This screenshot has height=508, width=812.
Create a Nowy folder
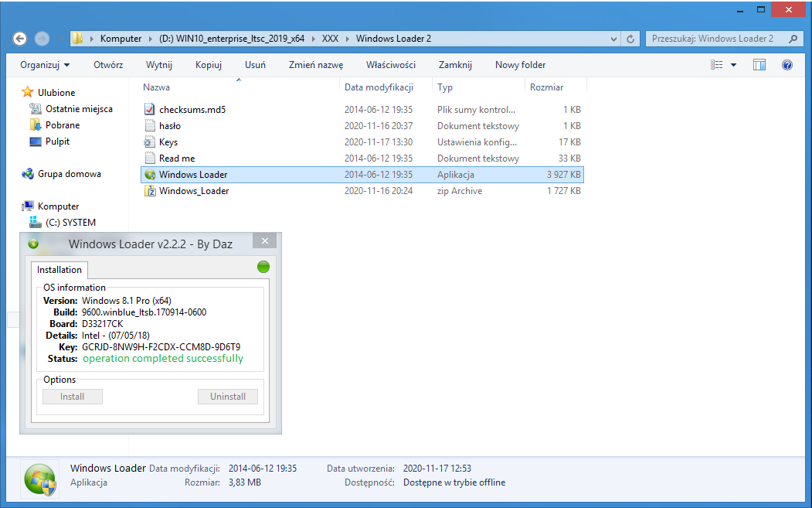[521, 65]
